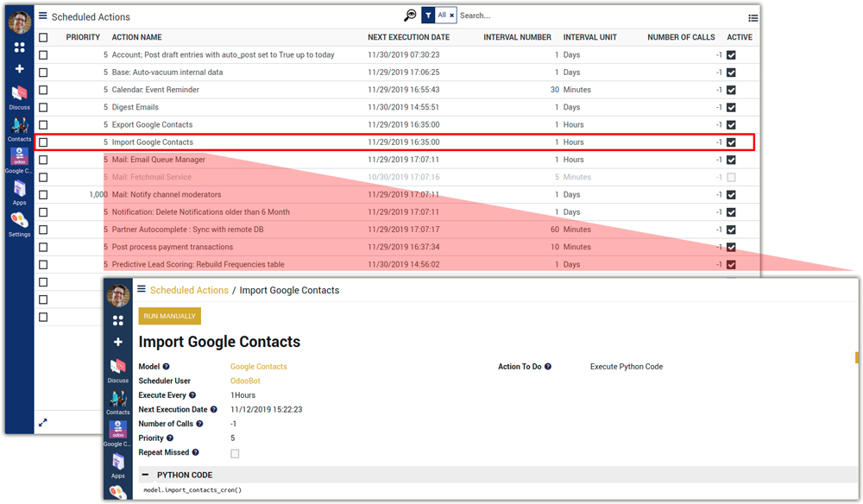
Task: Open the Google Contacts model link
Action: tap(258, 367)
